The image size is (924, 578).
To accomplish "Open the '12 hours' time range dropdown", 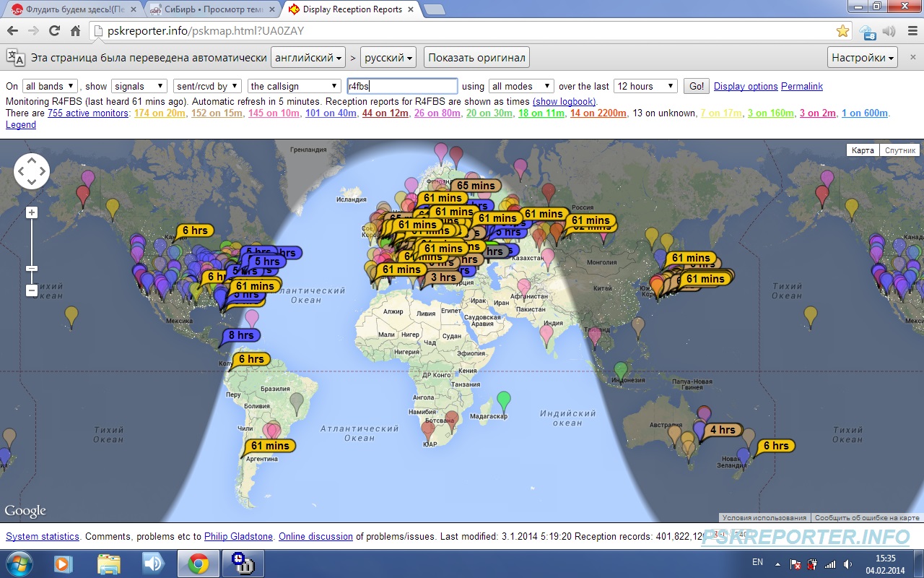I will [x=645, y=86].
